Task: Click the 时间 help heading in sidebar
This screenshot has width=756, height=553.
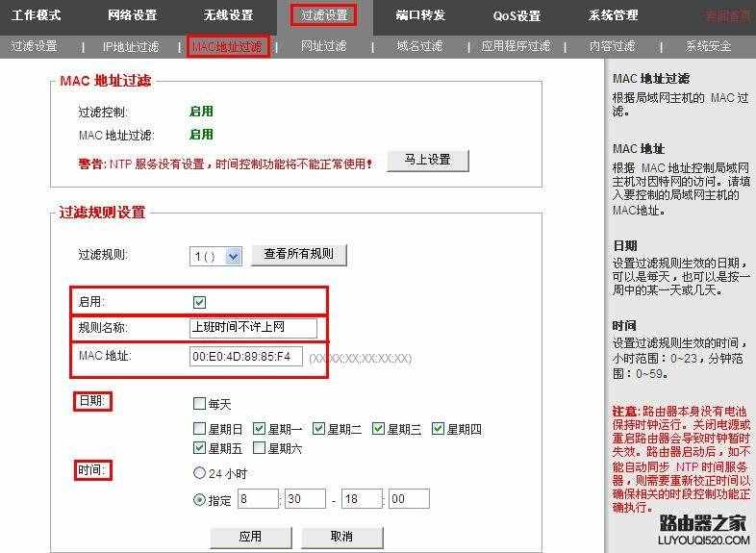Action: click(625, 325)
